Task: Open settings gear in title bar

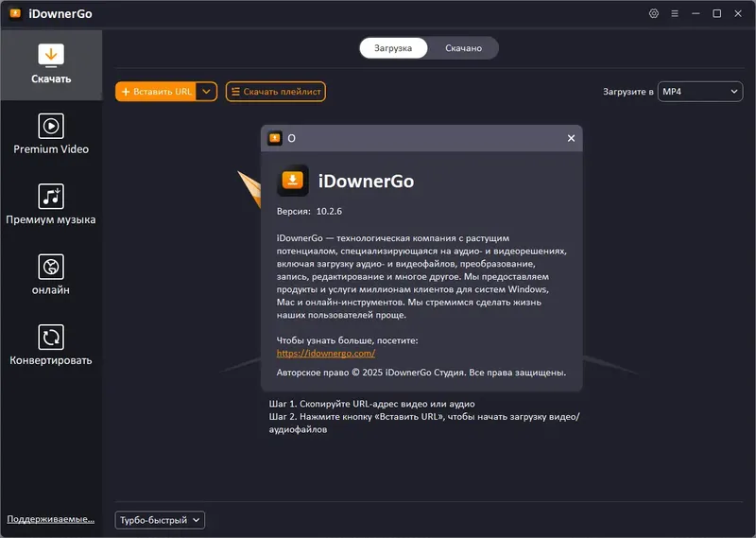Action: (x=654, y=13)
